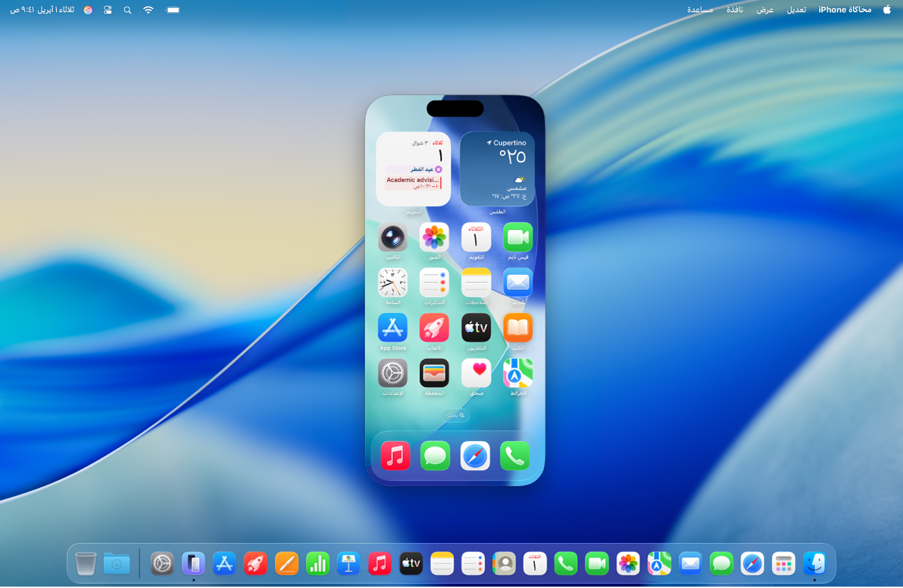
Task: Tap the Academic advising event in the calendar widget
Action: tap(414, 182)
